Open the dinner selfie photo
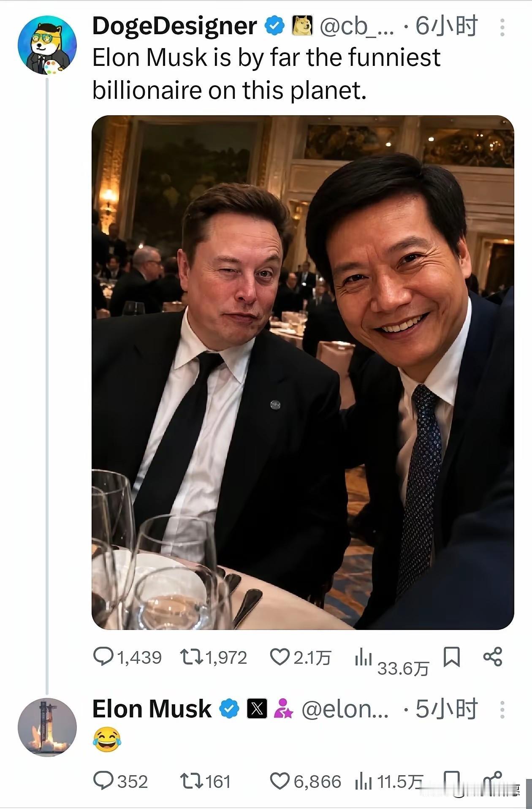 pos(303,372)
